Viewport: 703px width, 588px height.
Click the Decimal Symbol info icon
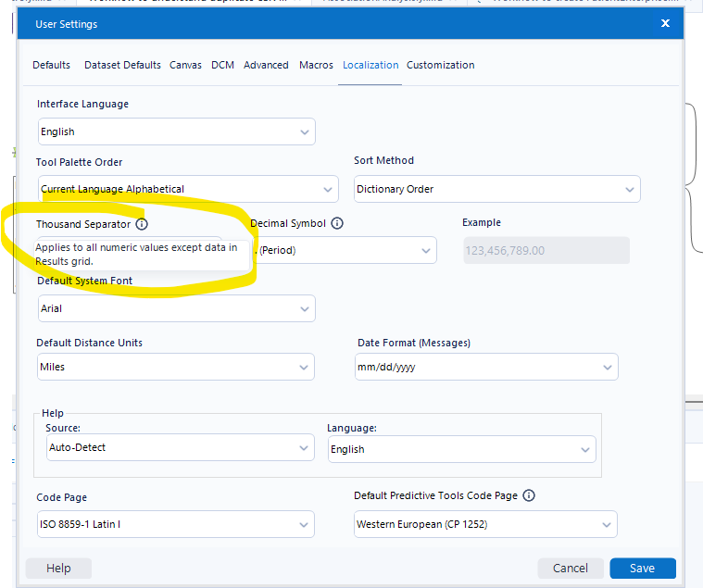(337, 223)
